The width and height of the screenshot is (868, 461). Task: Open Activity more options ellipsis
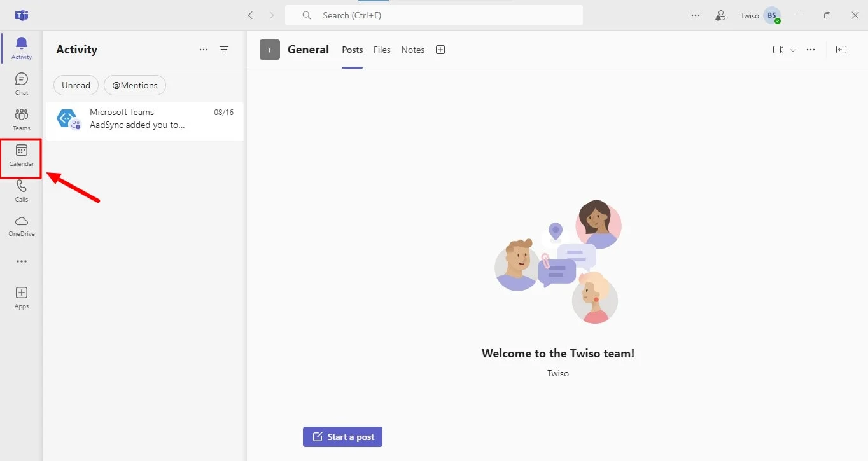click(204, 49)
